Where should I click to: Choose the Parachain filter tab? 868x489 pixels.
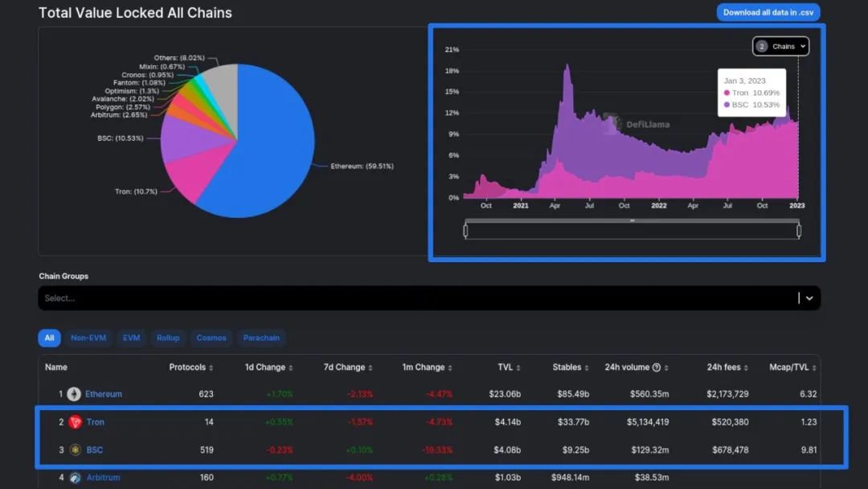[x=261, y=338]
